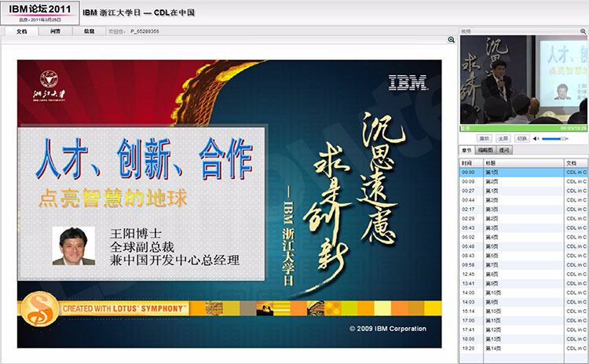Click the title IBM 浙江大学日 — CDL在中国
The image size is (589, 364).
138,13
